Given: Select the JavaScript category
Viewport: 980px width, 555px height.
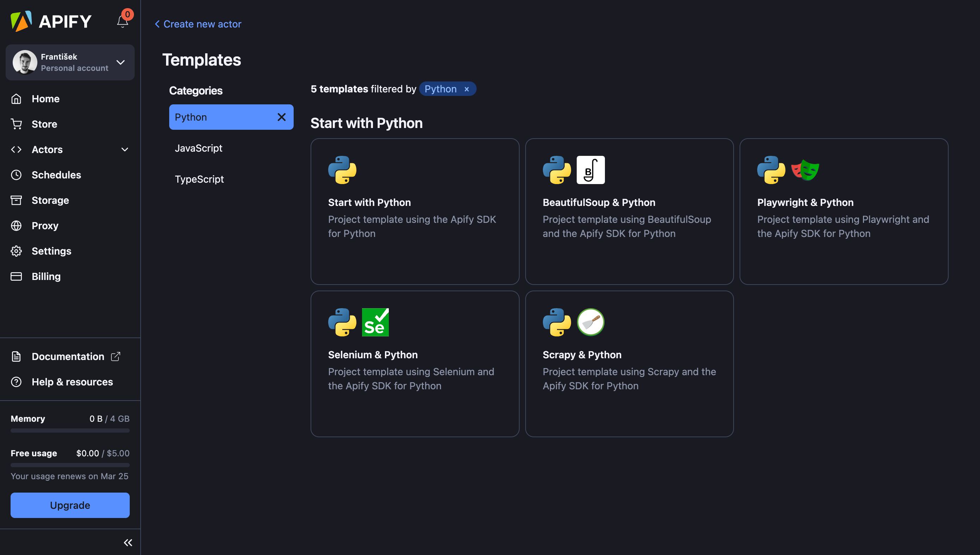Looking at the screenshot, I should [x=199, y=148].
